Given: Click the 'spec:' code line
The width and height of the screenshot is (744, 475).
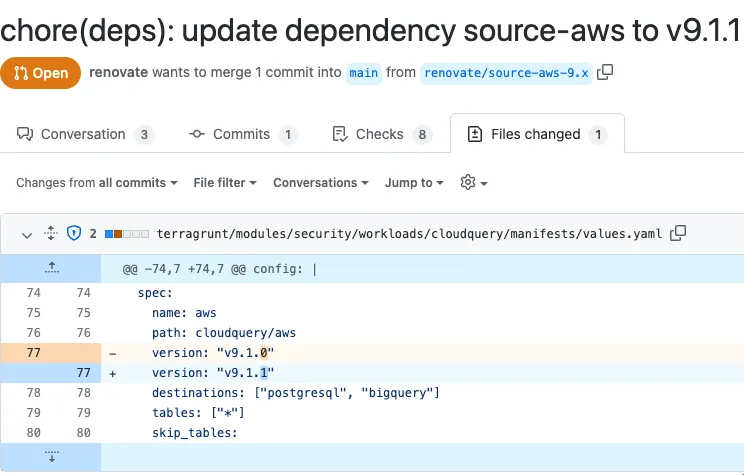Looking at the screenshot, I should (155, 293).
